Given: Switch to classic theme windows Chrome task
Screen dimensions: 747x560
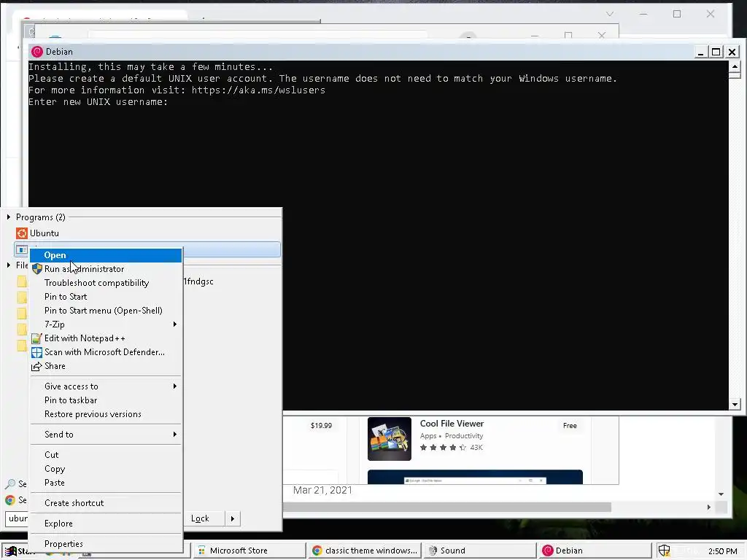Looking at the screenshot, I should (x=365, y=551).
